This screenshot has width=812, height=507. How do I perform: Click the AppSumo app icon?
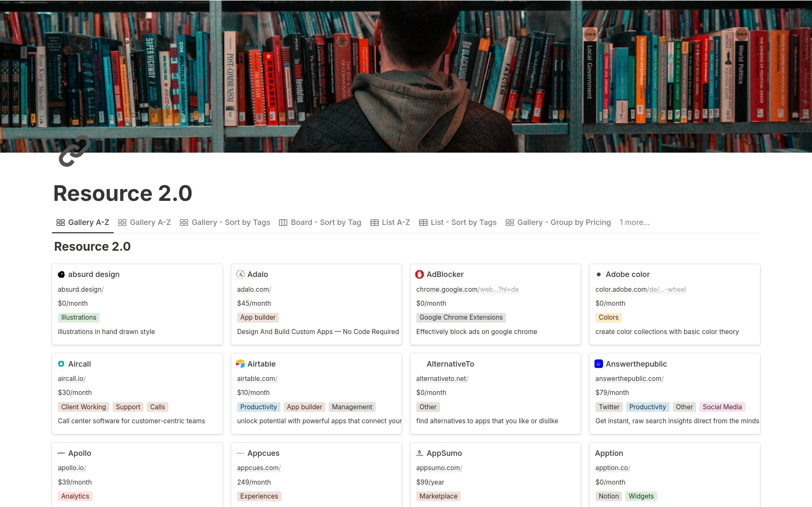[419, 453]
